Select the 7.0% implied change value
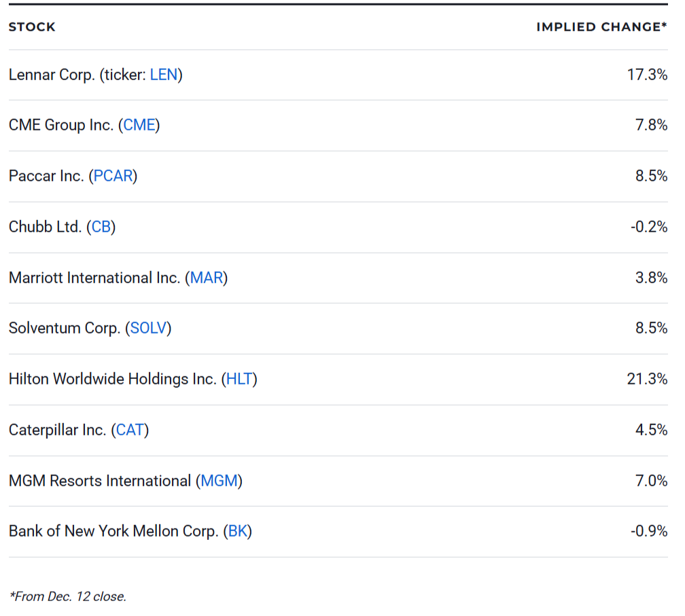 651,481
